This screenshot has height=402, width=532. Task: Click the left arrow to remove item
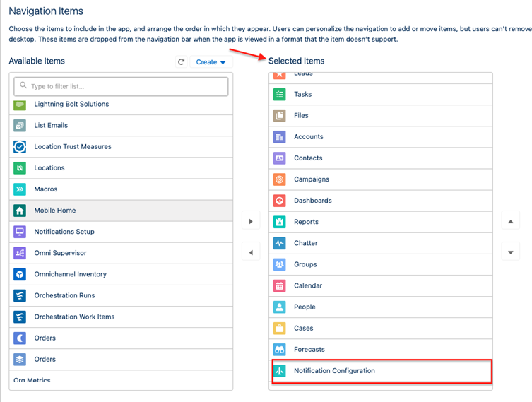(251, 252)
